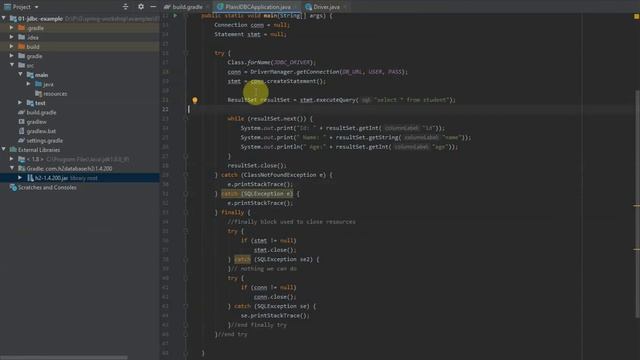Click the Scratches and Consoles icon

point(13,188)
